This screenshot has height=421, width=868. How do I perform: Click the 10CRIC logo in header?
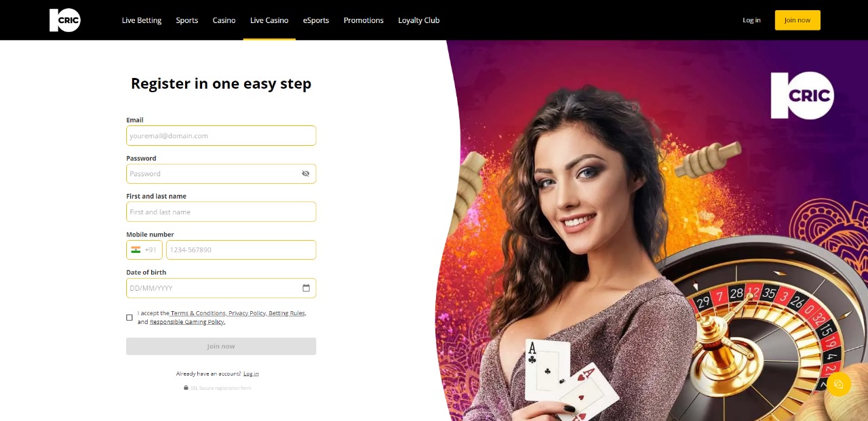[65, 20]
